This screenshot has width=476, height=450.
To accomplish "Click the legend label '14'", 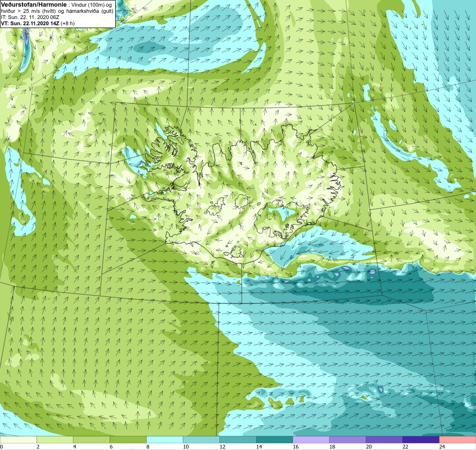I will click(x=259, y=447).
